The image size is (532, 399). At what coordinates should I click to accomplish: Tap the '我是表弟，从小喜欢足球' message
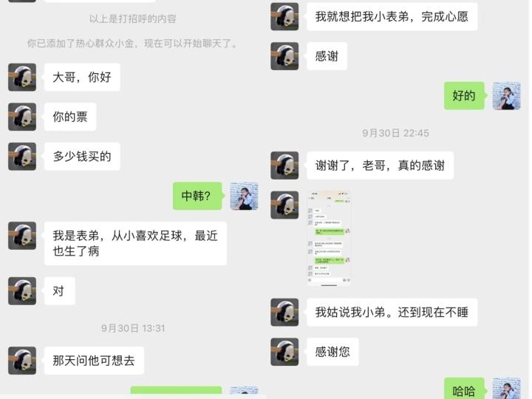point(135,243)
